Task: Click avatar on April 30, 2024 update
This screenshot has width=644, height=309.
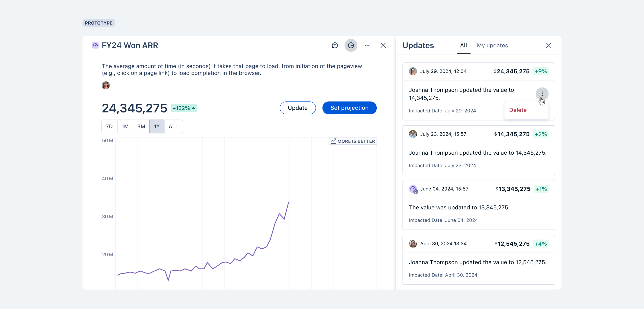Action: (x=413, y=244)
